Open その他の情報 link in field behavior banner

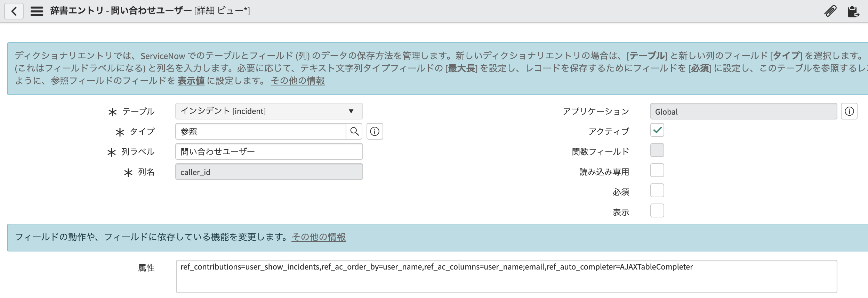click(x=319, y=237)
